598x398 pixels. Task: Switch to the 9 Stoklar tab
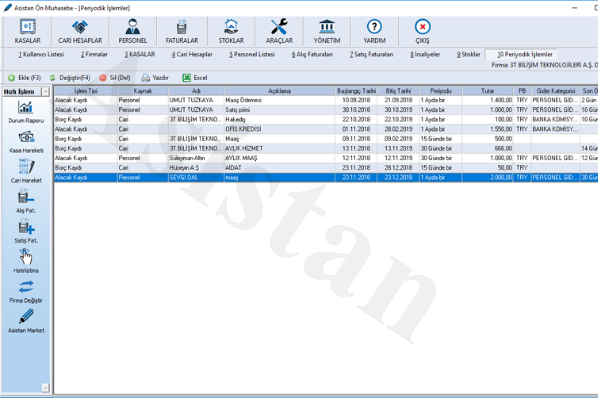468,55
